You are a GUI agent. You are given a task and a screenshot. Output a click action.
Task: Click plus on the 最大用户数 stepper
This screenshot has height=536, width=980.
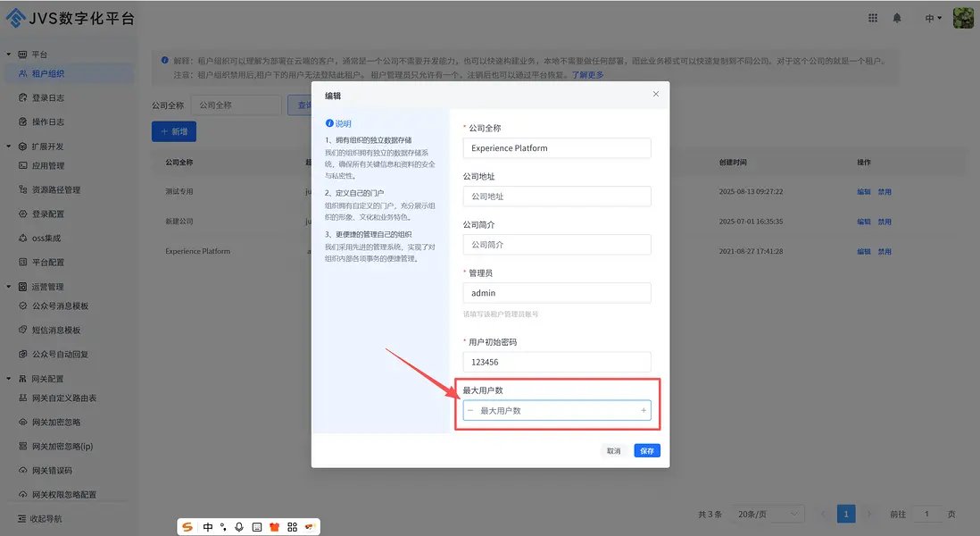(x=643, y=410)
